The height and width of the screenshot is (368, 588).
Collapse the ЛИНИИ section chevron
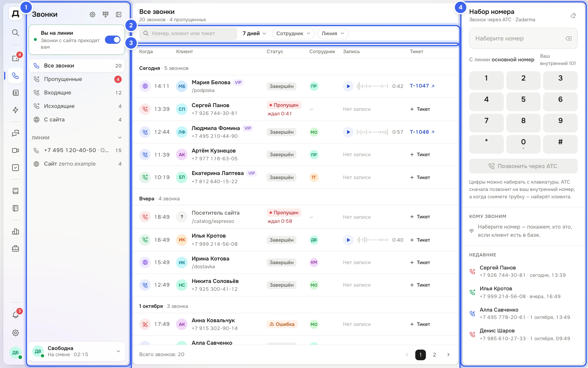tap(120, 138)
